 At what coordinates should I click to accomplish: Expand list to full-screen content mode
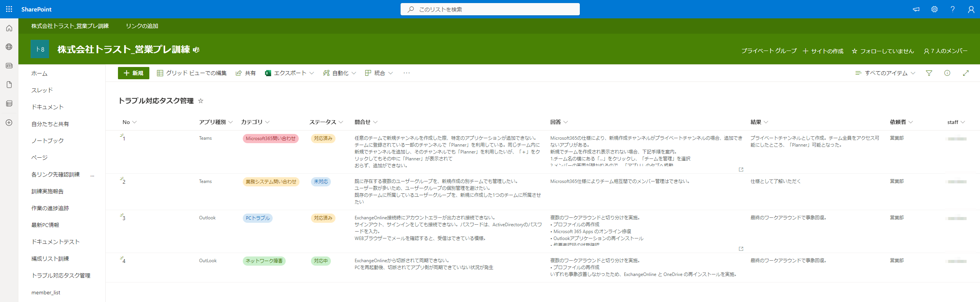coord(966,73)
